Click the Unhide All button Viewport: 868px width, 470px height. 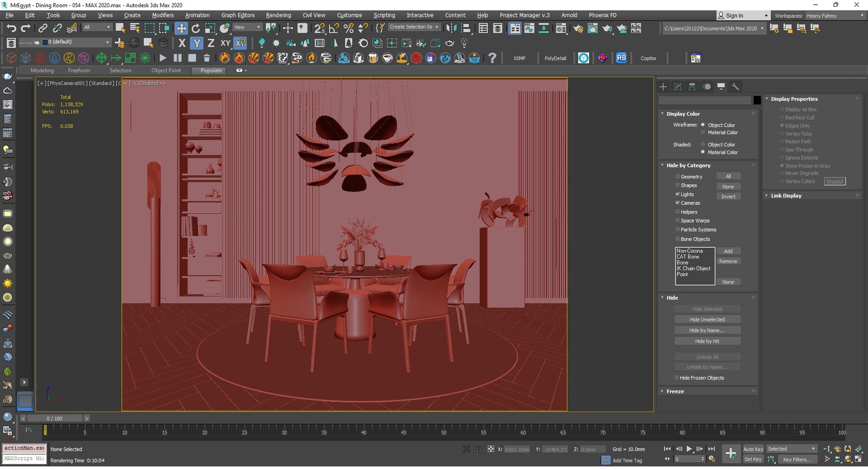[x=707, y=357]
